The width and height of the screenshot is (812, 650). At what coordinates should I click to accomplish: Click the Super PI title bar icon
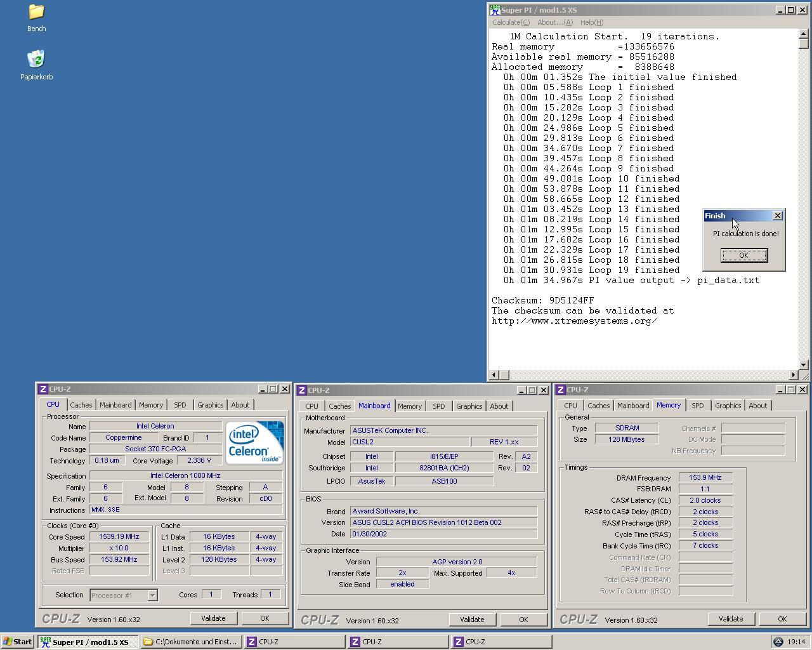(x=495, y=10)
